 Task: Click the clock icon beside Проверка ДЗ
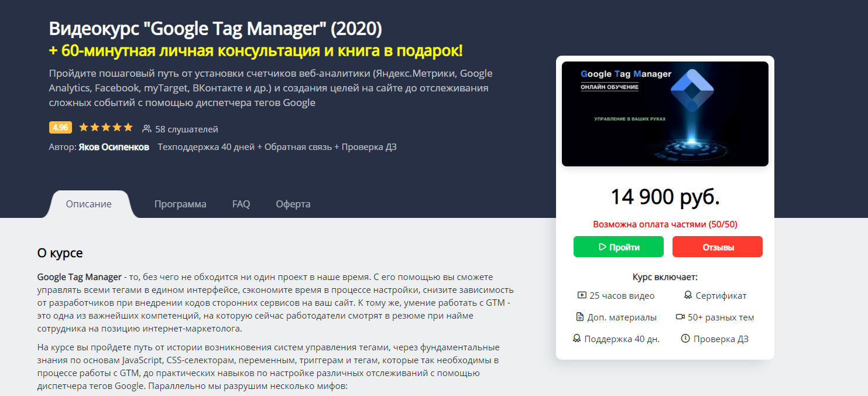coord(686,339)
